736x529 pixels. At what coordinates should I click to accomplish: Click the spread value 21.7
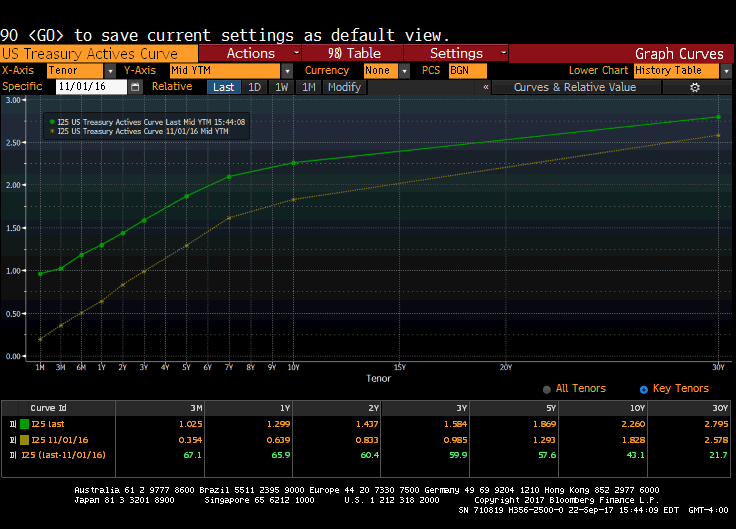[x=719, y=455]
